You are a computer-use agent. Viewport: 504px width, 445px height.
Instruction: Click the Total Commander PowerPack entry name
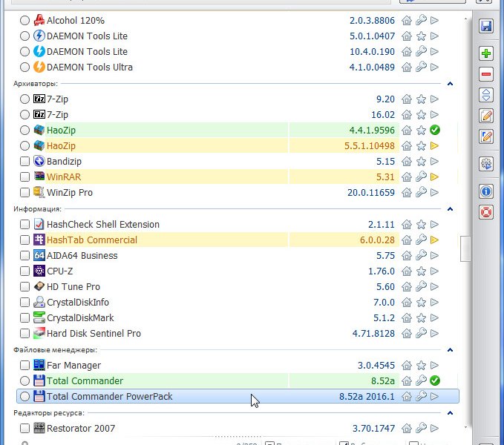point(110,397)
